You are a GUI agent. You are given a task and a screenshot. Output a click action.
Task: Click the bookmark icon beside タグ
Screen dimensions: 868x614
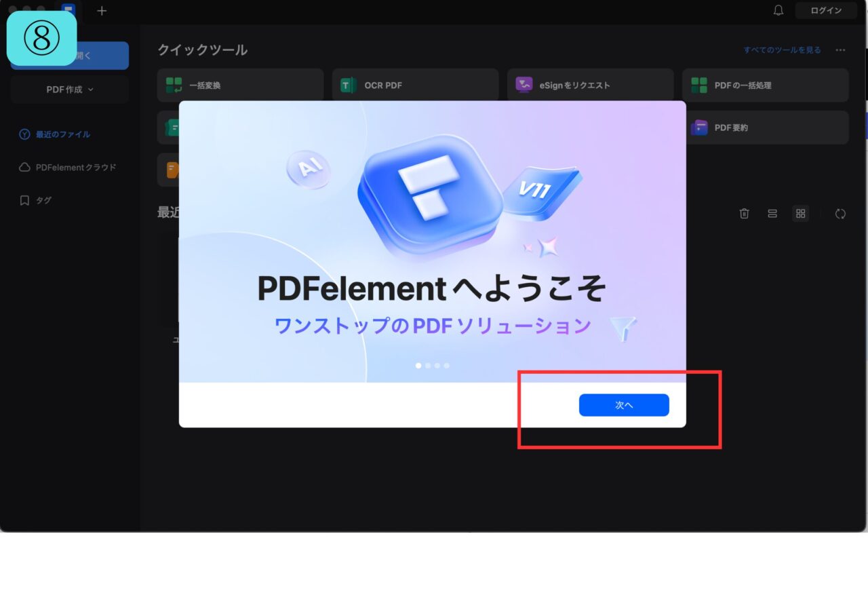[x=24, y=200]
